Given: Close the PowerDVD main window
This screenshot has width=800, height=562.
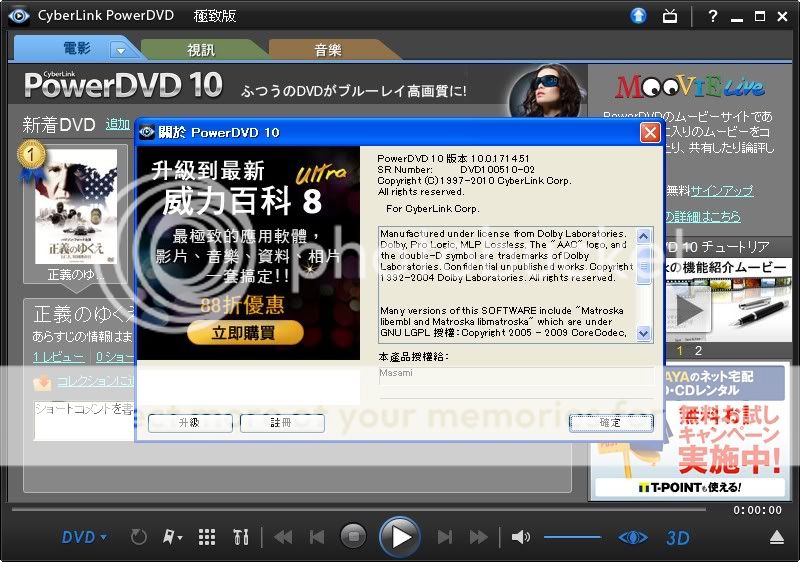Looking at the screenshot, I should pos(783,16).
